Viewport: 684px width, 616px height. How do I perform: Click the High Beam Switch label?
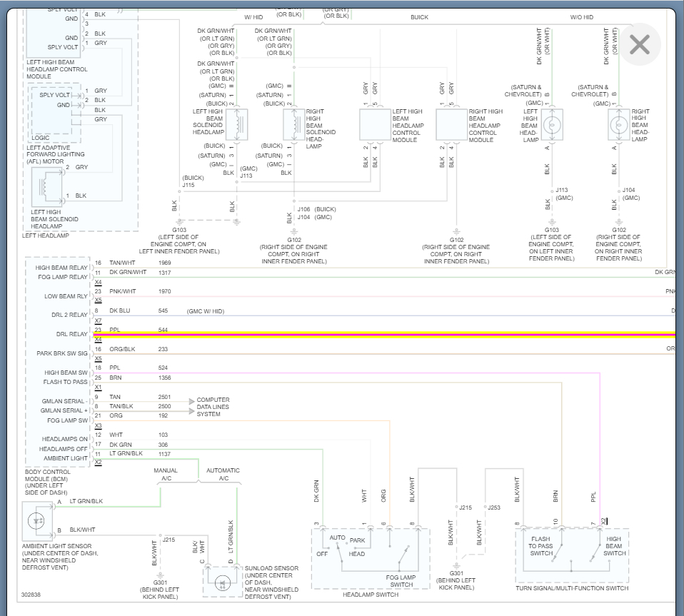(614, 546)
